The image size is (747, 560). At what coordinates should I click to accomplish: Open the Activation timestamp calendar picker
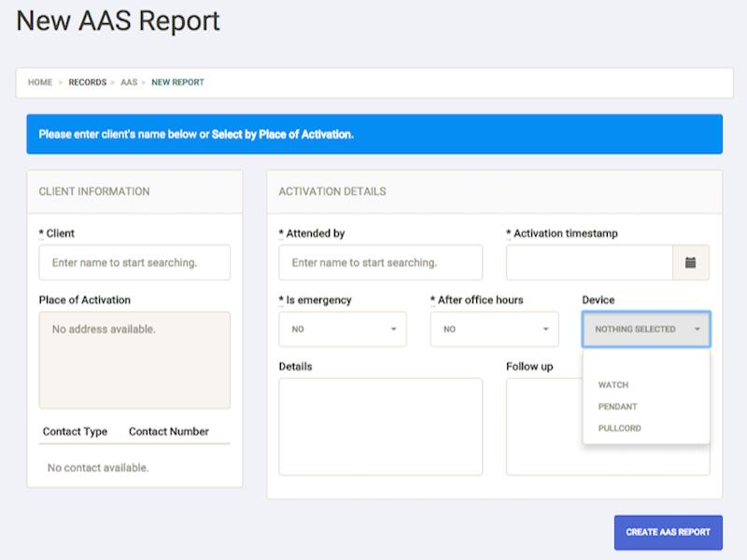(x=690, y=262)
